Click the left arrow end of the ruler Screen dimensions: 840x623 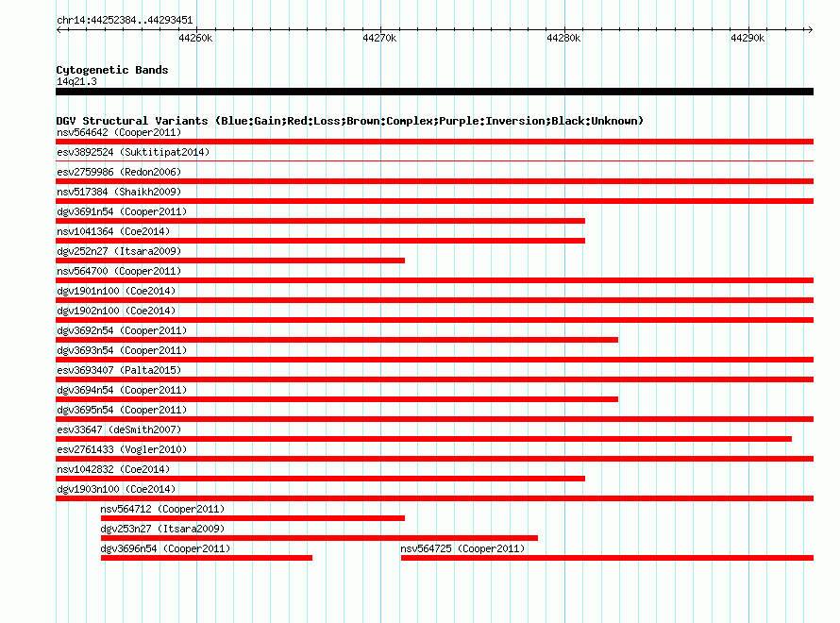[x=59, y=29]
